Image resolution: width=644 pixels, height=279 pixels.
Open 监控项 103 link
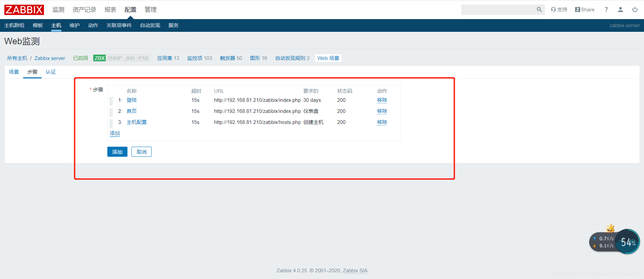[200, 58]
